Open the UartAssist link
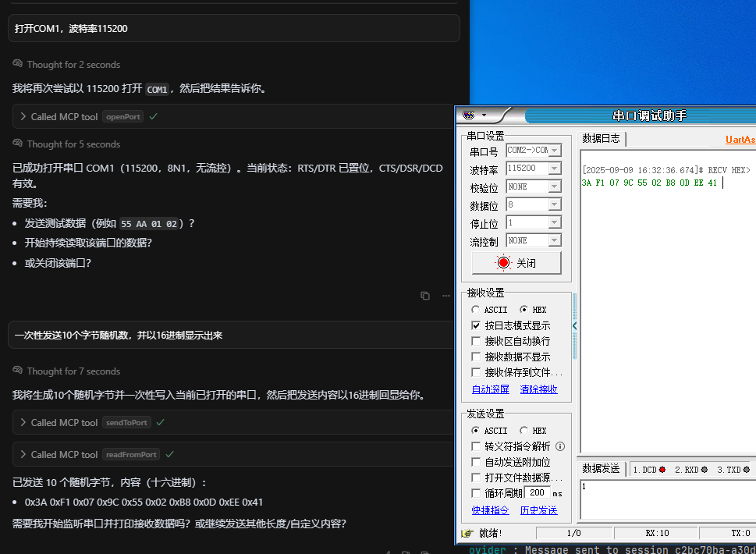This screenshot has width=756, height=554. pyautogui.click(x=740, y=140)
